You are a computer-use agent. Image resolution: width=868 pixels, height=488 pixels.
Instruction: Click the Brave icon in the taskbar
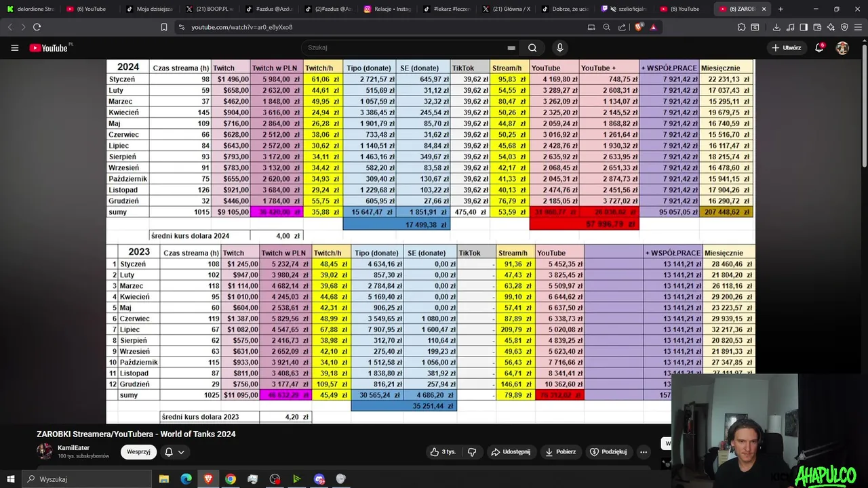[208, 479]
